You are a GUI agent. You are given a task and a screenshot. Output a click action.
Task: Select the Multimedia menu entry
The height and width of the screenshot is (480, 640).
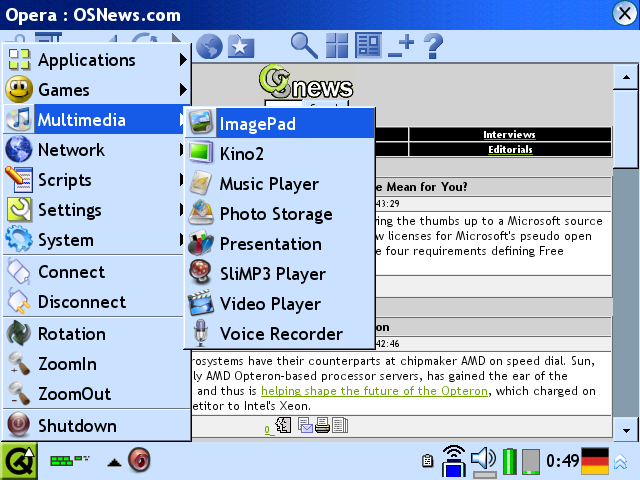click(x=94, y=119)
